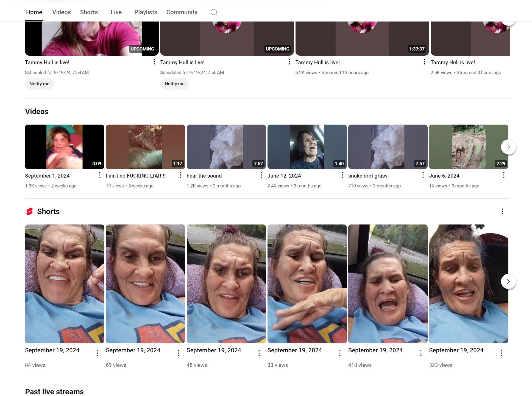Open options for the 323 views short

[502, 353]
